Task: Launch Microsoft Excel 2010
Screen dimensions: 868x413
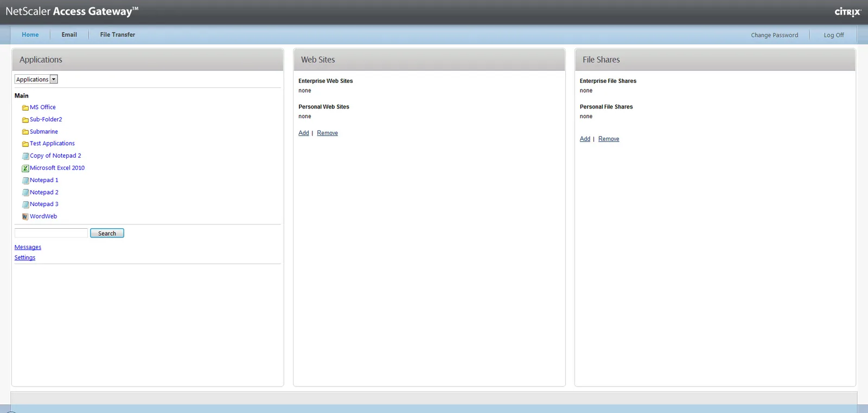Action: [57, 168]
